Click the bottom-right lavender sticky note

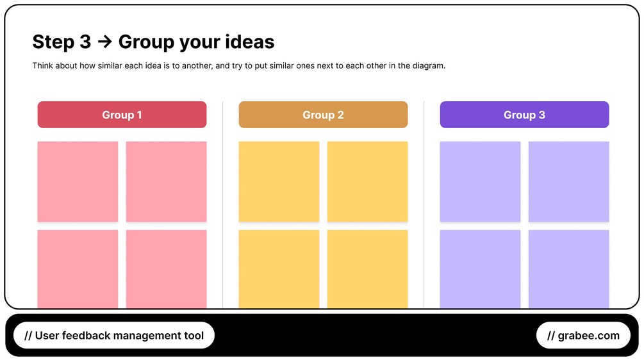pos(568,269)
